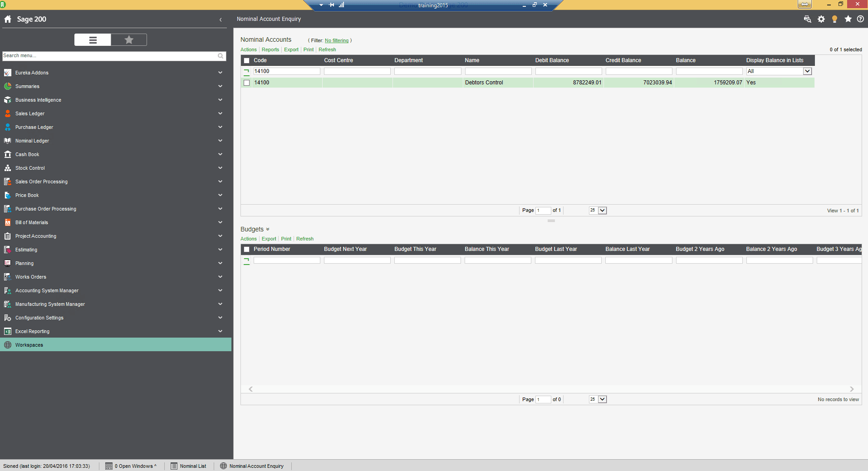
Task: Click the Summaries pie chart icon
Action: tap(8, 86)
